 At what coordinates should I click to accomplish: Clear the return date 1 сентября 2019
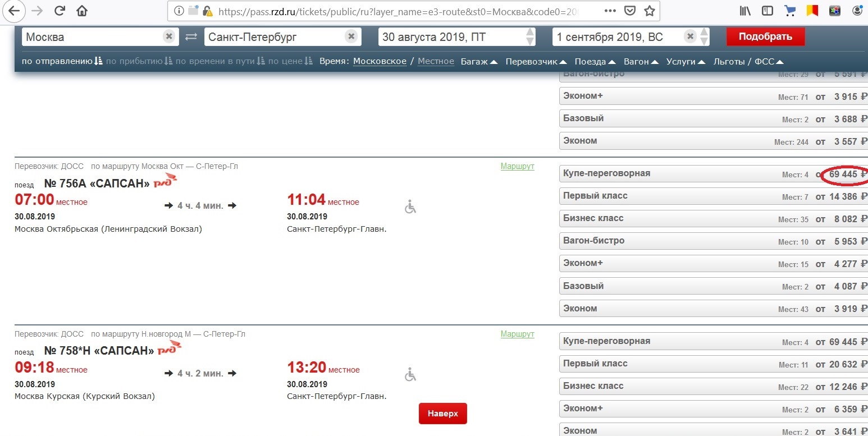[x=690, y=37]
